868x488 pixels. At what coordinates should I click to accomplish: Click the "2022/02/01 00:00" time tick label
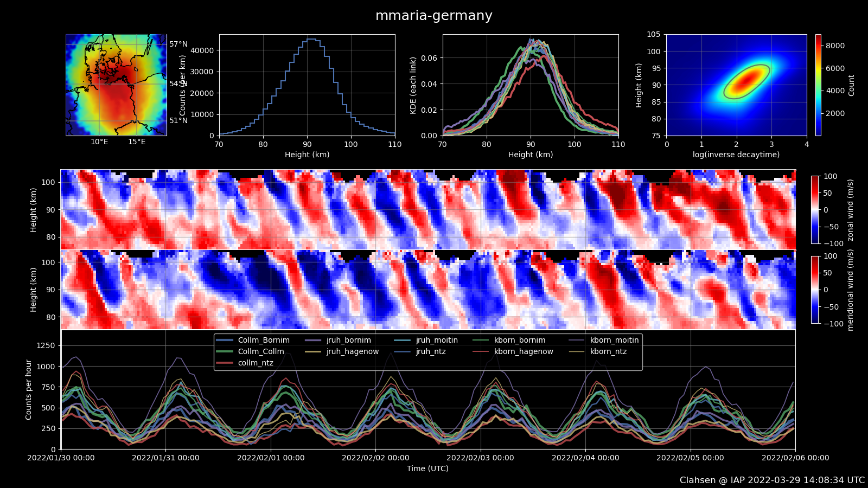point(271,458)
